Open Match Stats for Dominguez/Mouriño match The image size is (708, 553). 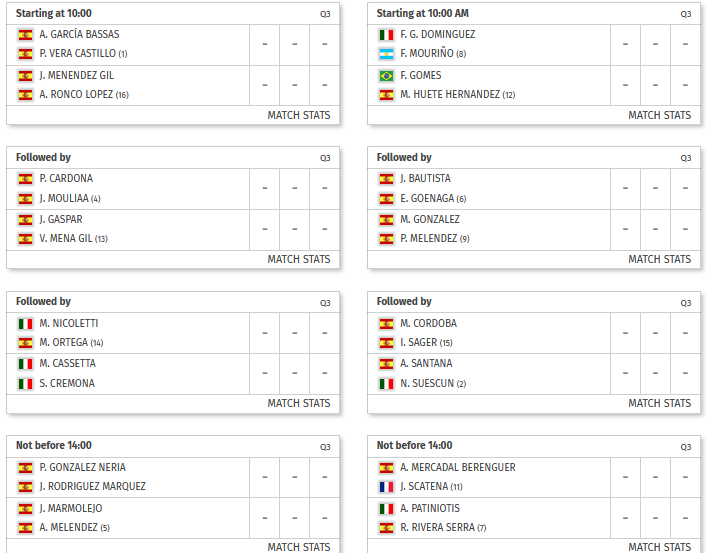(x=659, y=115)
